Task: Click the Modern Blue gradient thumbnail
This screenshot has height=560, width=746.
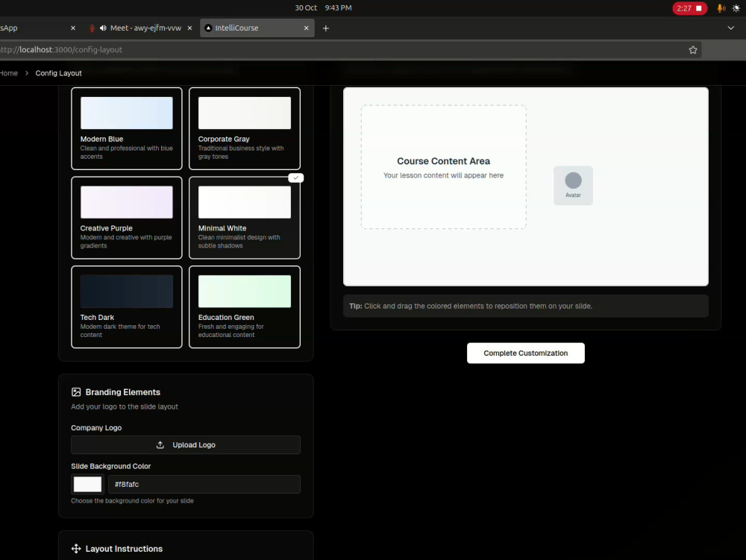Action: click(127, 113)
